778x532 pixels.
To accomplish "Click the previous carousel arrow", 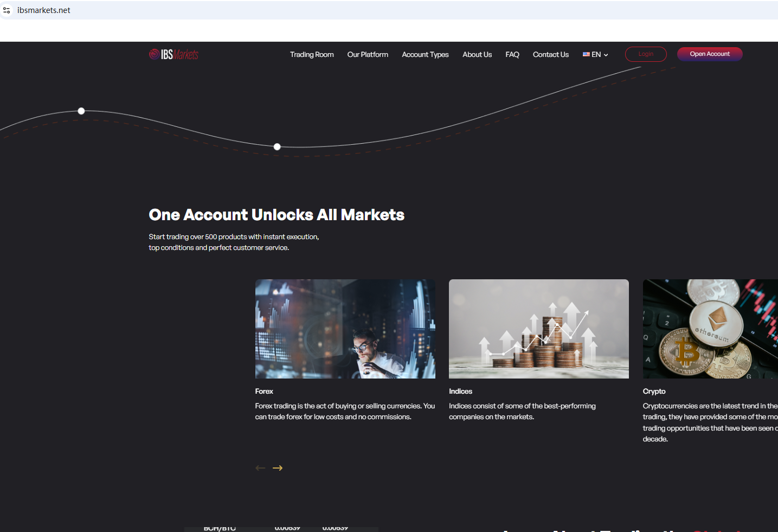I will 260,468.
